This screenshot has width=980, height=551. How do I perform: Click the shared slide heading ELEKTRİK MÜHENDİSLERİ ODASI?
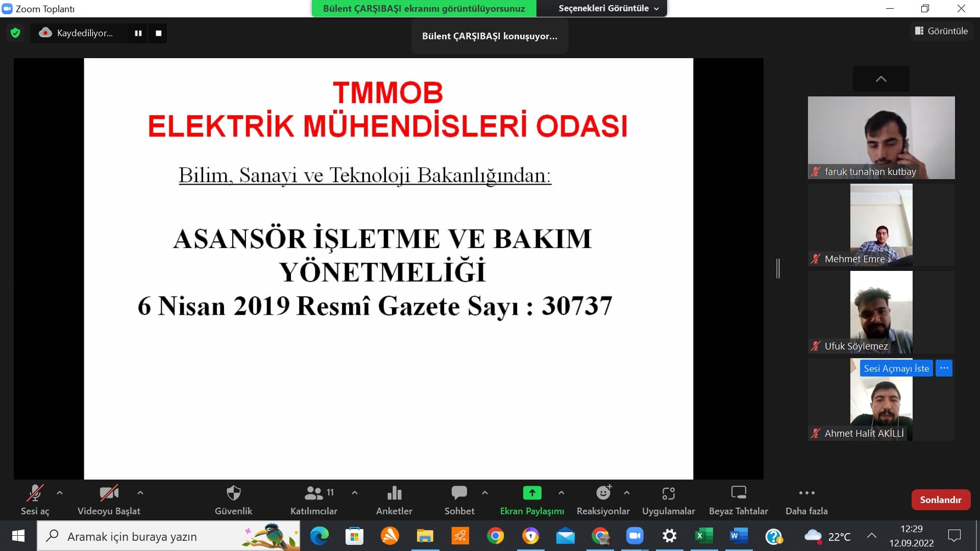click(387, 126)
